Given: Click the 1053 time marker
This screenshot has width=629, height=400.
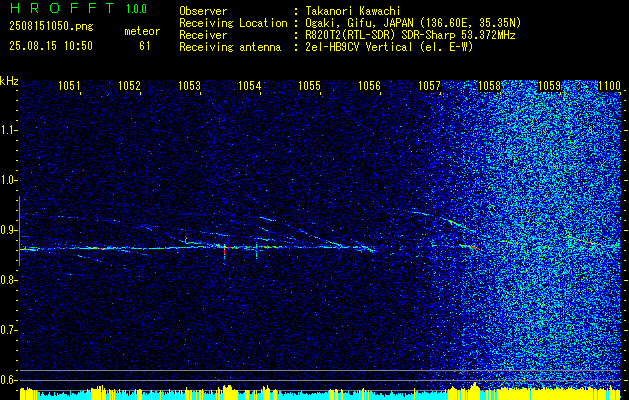Looking at the screenshot, I should coord(189,85).
